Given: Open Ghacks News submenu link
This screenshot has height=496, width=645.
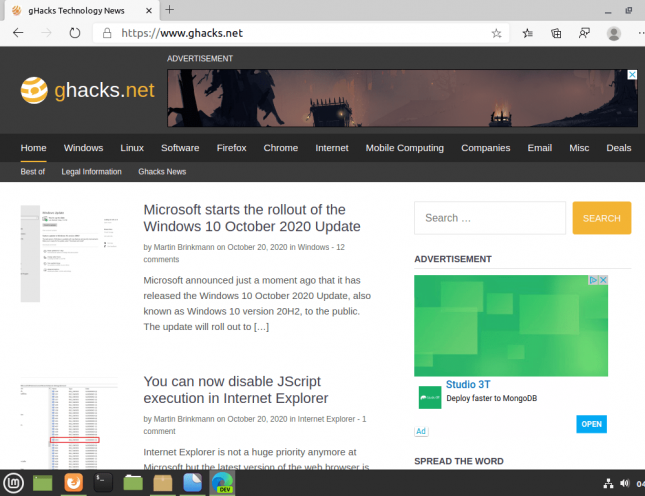Looking at the screenshot, I should pos(162,172).
